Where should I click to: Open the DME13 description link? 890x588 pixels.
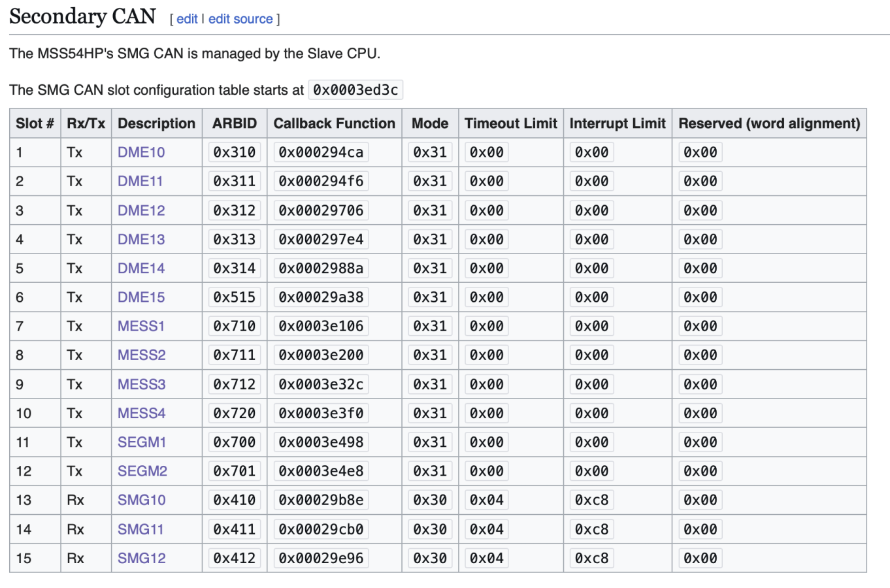coord(140,239)
